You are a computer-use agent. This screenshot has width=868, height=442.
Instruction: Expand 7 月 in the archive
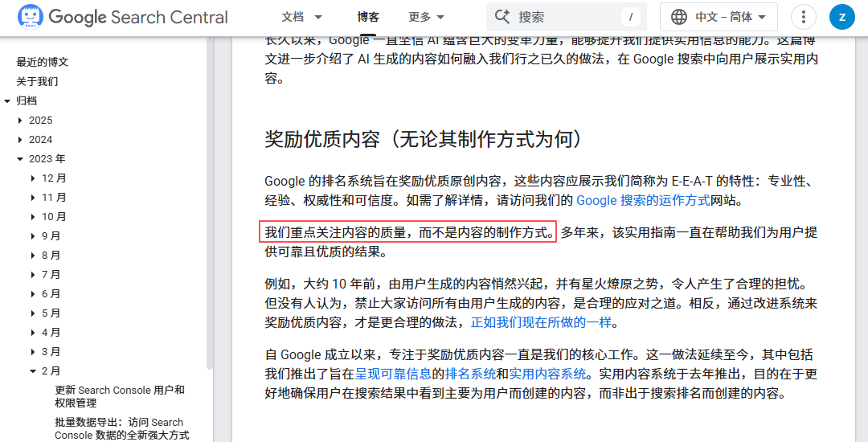tap(33, 275)
